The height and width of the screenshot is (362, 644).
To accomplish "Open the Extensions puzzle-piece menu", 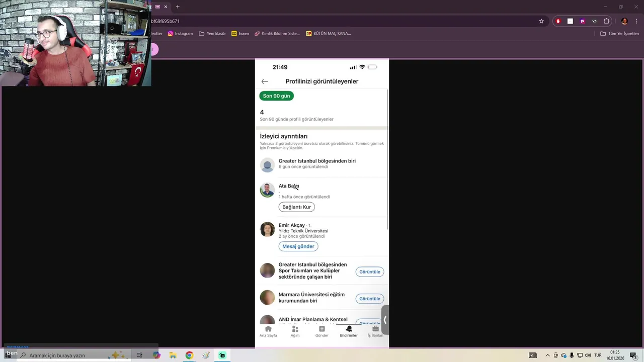I will tap(606, 21).
